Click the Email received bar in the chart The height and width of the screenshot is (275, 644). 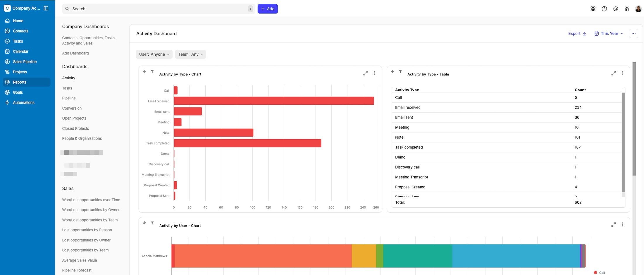pyautogui.click(x=274, y=101)
